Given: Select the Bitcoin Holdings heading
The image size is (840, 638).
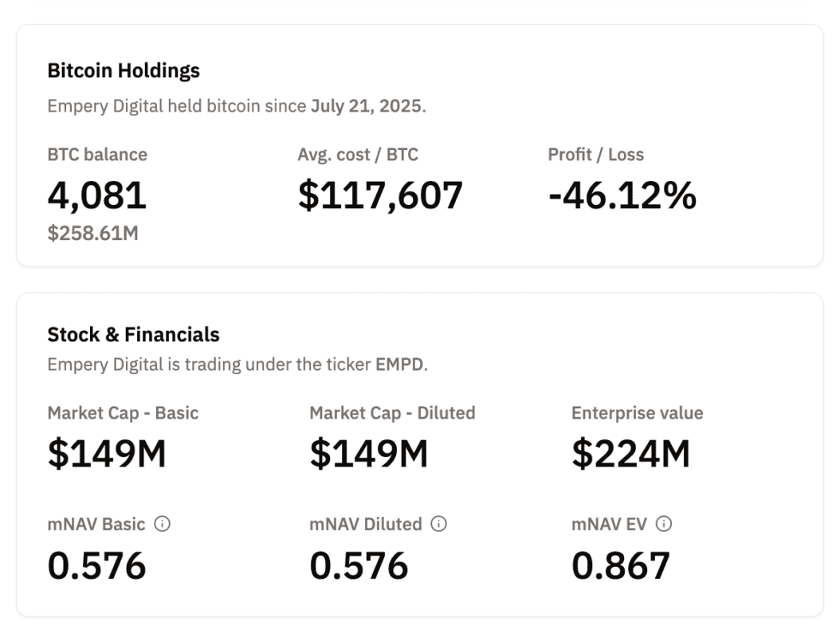Looking at the screenshot, I should pyautogui.click(x=124, y=70).
